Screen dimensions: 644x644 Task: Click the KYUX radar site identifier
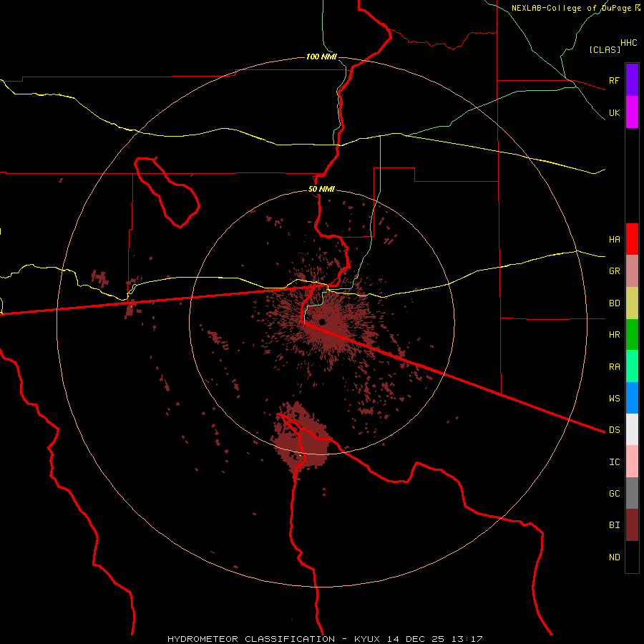point(367,639)
